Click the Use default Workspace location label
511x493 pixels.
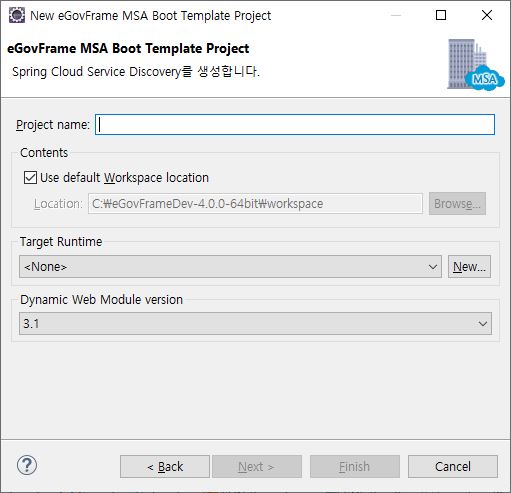[124, 178]
